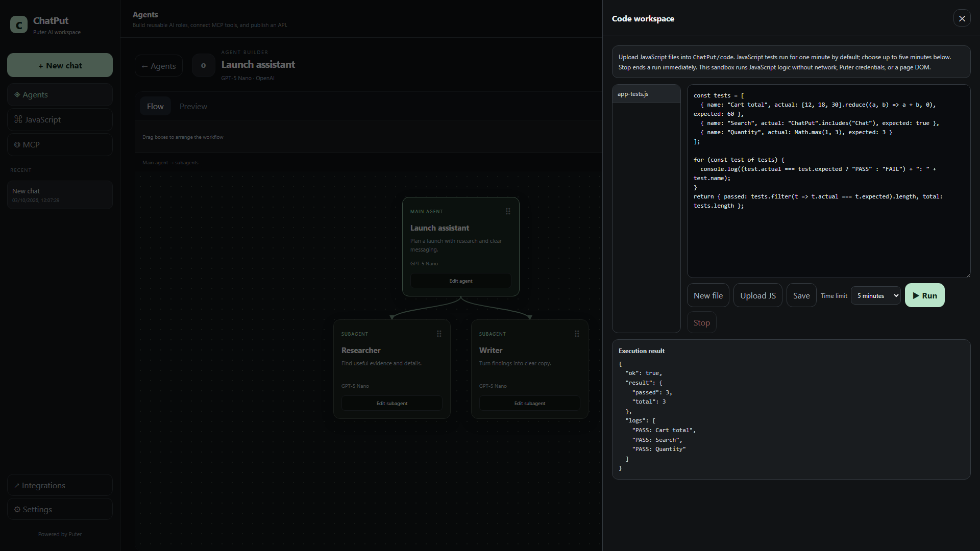Click the Writer subagent title

[x=491, y=350]
